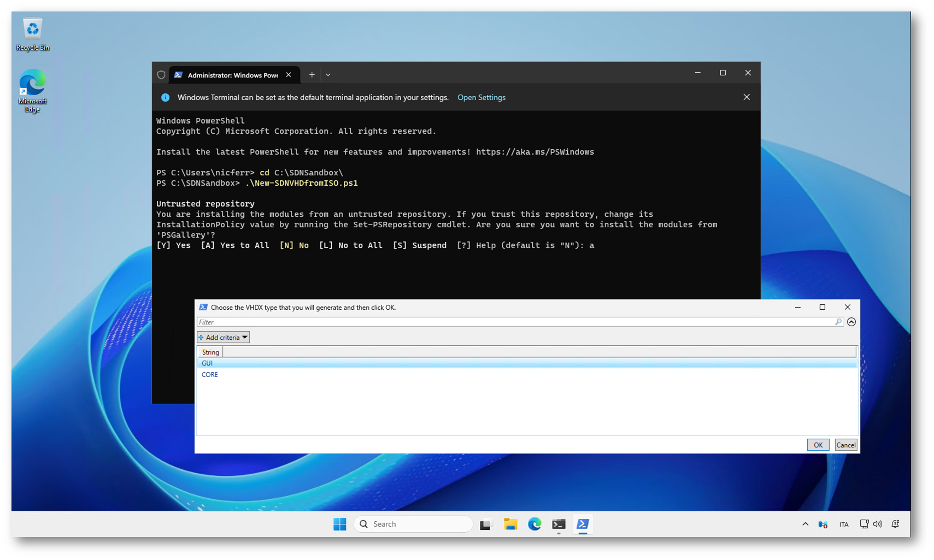The image size is (934, 560).
Task: Open Edge browser in the taskbar
Action: (x=534, y=524)
